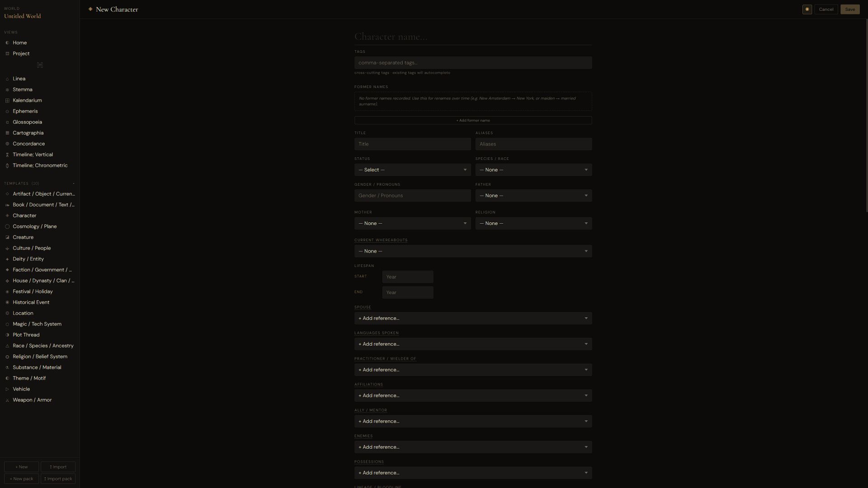Click the Timeline; Chronometric watch icon

tap(7, 166)
